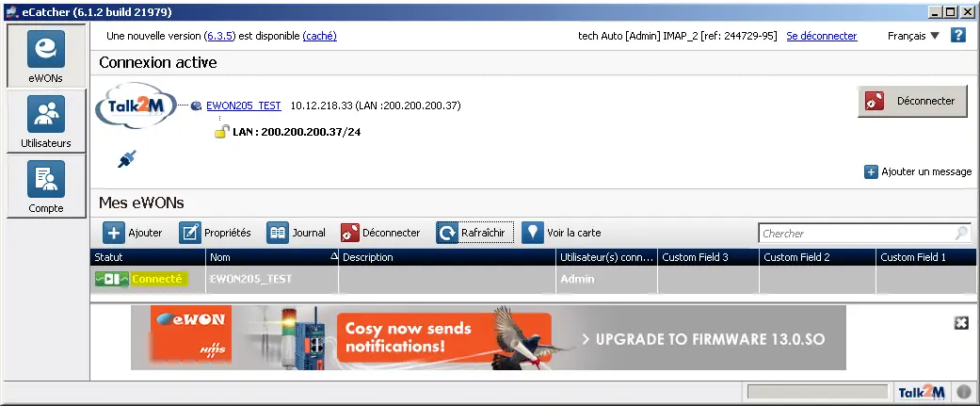Click the Admin cell in the row
Viewport: 980px width, 406px height.
tap(607, 279)
